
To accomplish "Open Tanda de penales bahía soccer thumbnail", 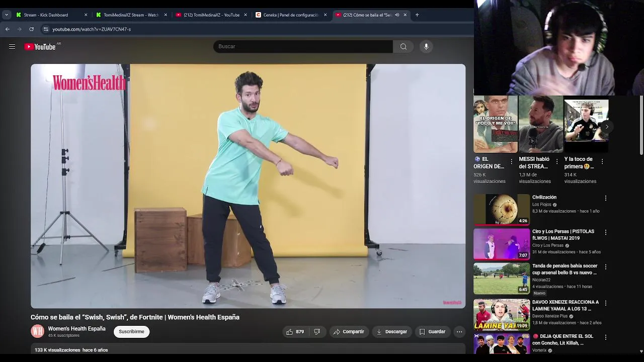I will (502, 278).
